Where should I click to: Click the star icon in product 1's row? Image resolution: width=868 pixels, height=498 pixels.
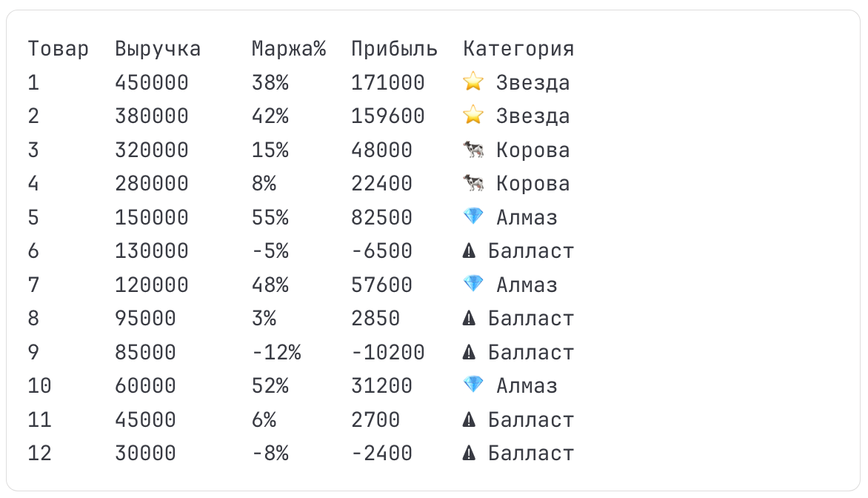click(x=473, y=82)
